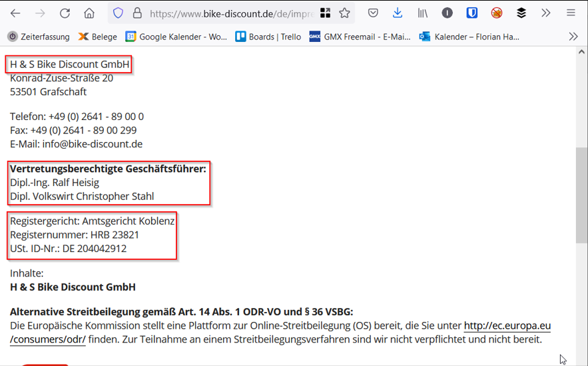Show site security padlock info

point(137,13)
